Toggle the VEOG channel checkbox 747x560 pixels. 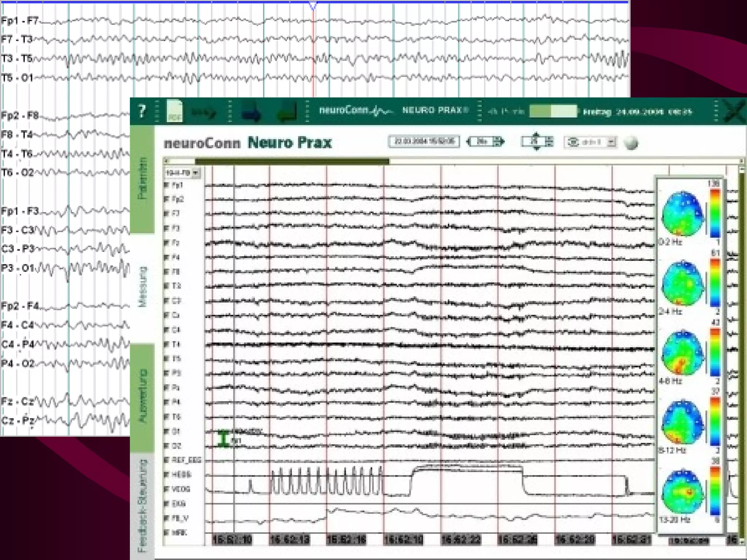tap(166, 489)
